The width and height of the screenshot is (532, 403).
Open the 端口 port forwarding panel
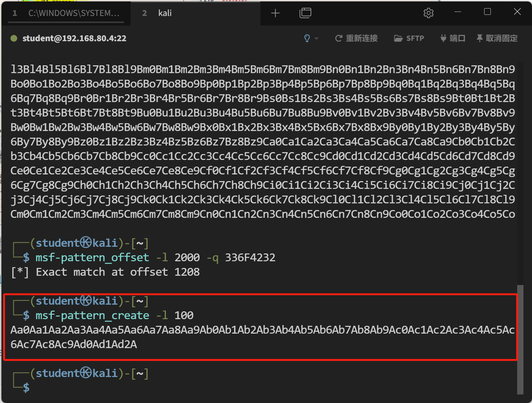[x=453, y=38]
